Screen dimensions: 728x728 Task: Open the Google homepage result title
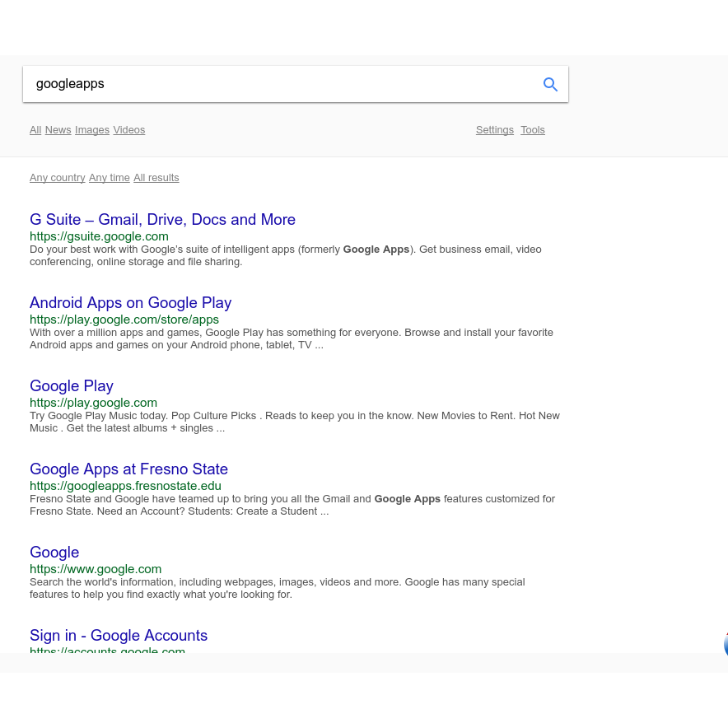coord(54,553)
